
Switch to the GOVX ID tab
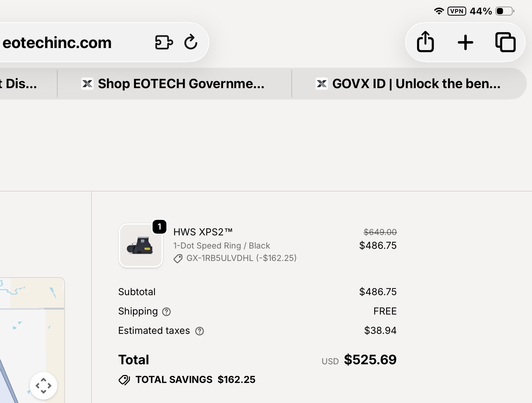pyautogui.click(x=409, y=84)
